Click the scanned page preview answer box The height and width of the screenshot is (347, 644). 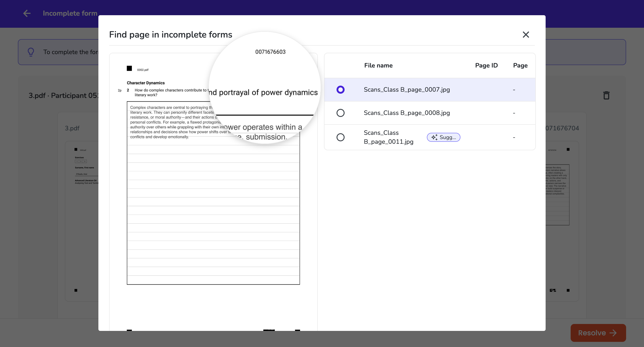(x=213, y=193)
